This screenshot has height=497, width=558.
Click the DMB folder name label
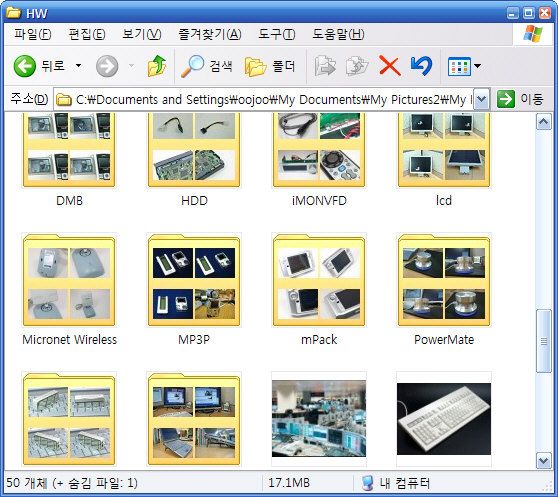[x=69, y=201]
